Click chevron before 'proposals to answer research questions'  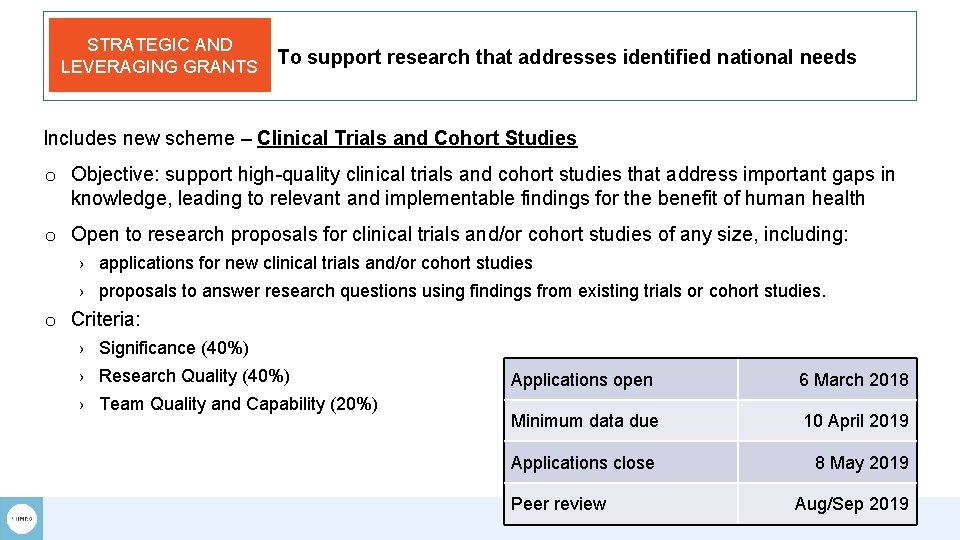[83, 292]
